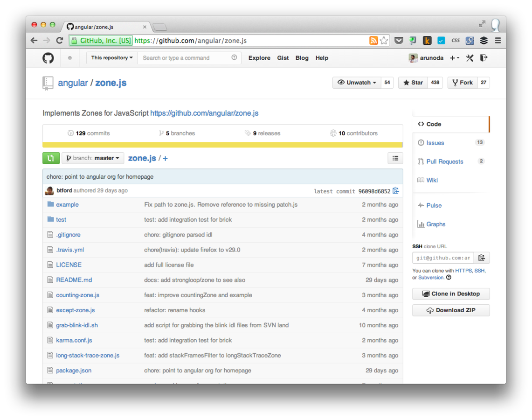Viewport: 532px width, 420px height.
Task: Open the Chrome hamburger menu
Action: coord(498,41)
